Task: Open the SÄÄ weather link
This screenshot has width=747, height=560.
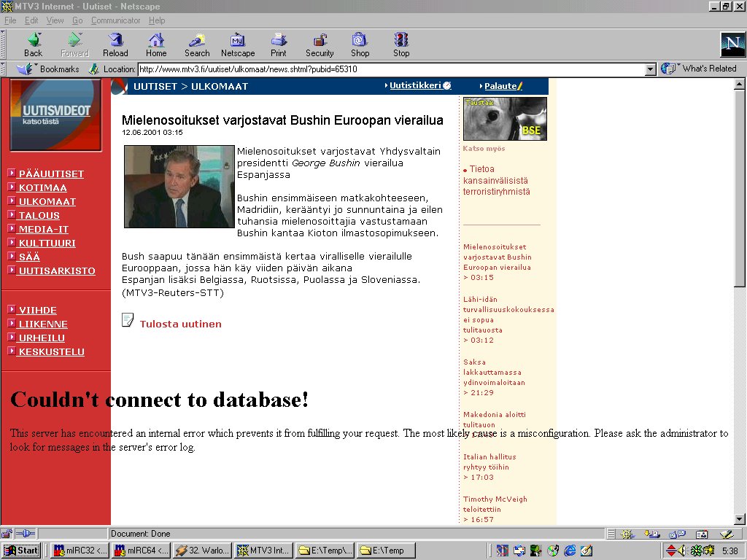Action: pos(29,257)
